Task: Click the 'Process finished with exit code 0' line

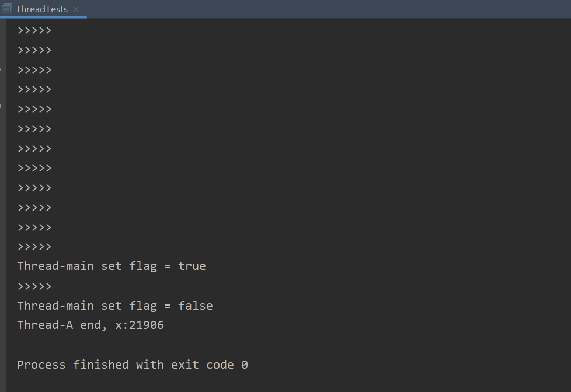Action: click(x=133, y=365)
